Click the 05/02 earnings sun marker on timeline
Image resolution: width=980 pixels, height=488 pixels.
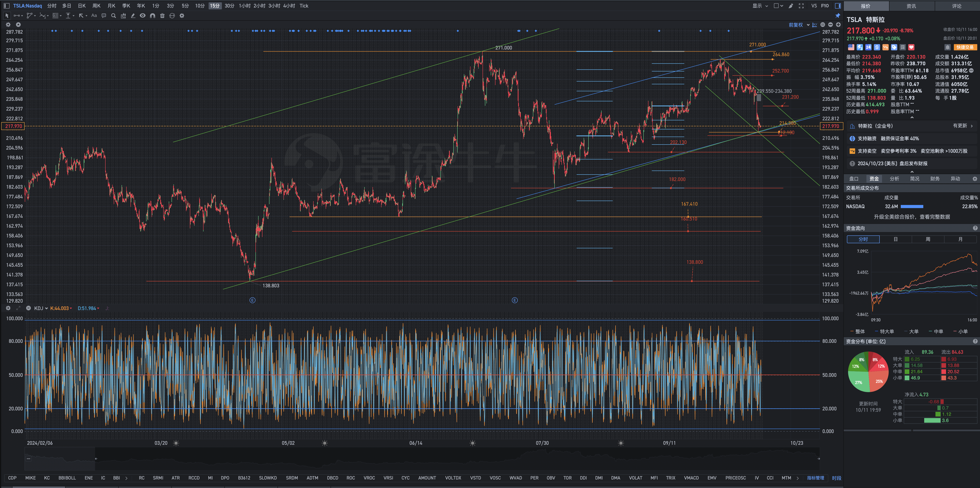pyautogui.click(x=325, y=443)
